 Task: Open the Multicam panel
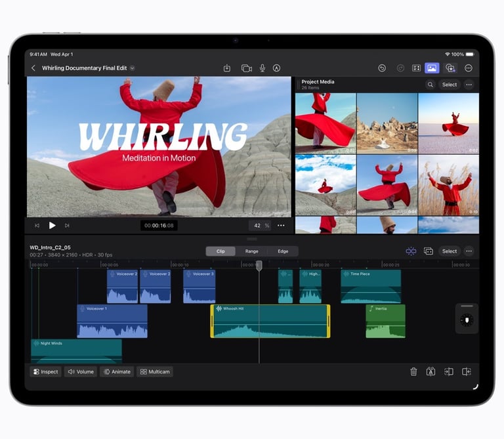tap(155, 372)
